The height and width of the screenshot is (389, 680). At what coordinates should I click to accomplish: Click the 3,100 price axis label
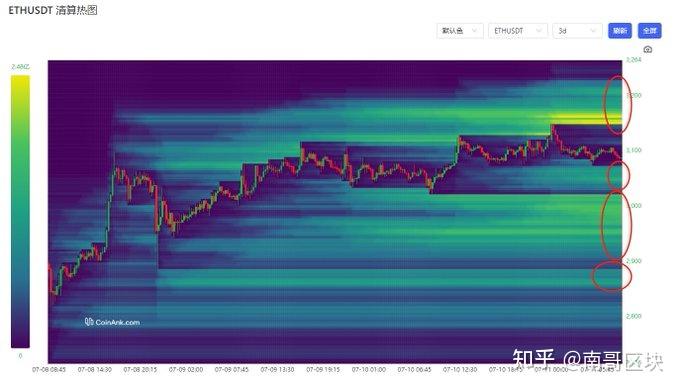[x=633, y=150]
